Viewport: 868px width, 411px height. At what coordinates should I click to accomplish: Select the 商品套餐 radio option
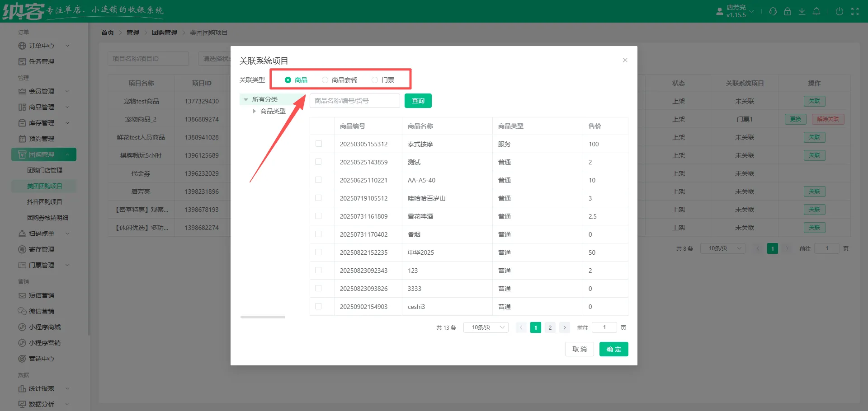pyautogui.click(x=325, y=80)
